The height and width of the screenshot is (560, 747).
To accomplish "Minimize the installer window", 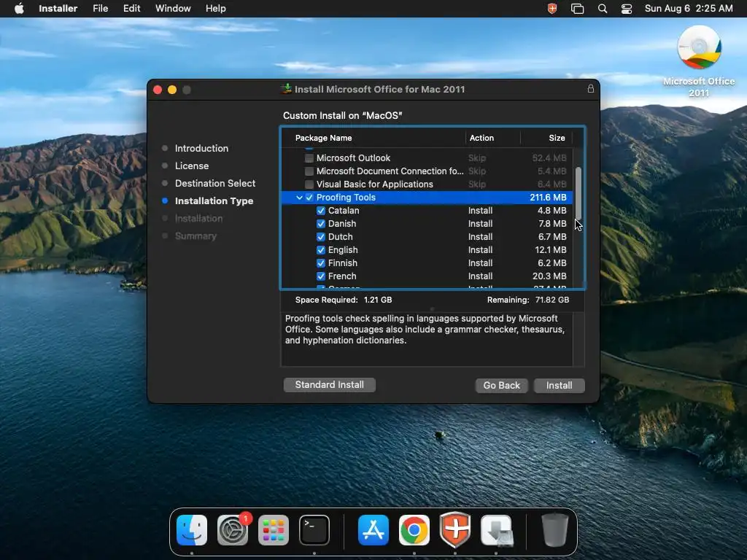I will (x=172, y=90).
